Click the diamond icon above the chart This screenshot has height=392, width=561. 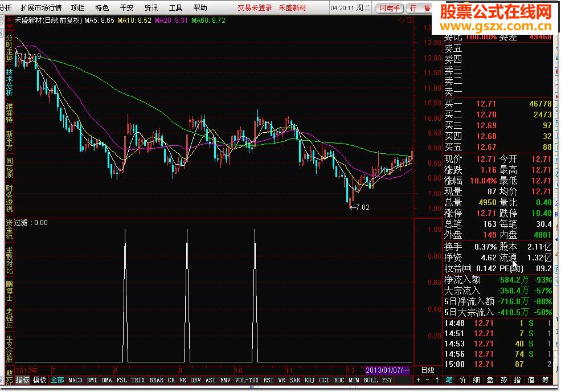pos(402,21)
